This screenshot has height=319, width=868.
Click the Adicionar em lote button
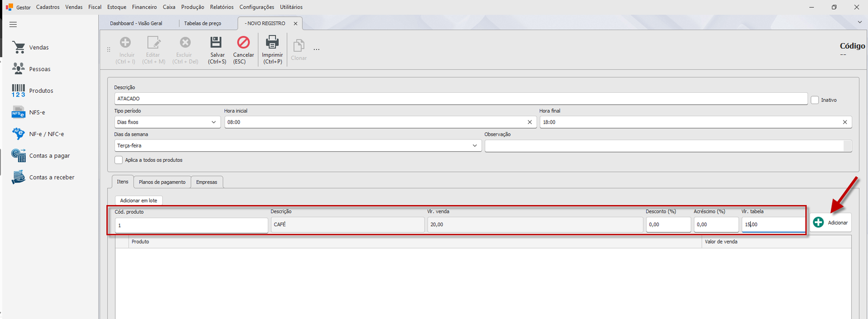click(x=139, y=201)
